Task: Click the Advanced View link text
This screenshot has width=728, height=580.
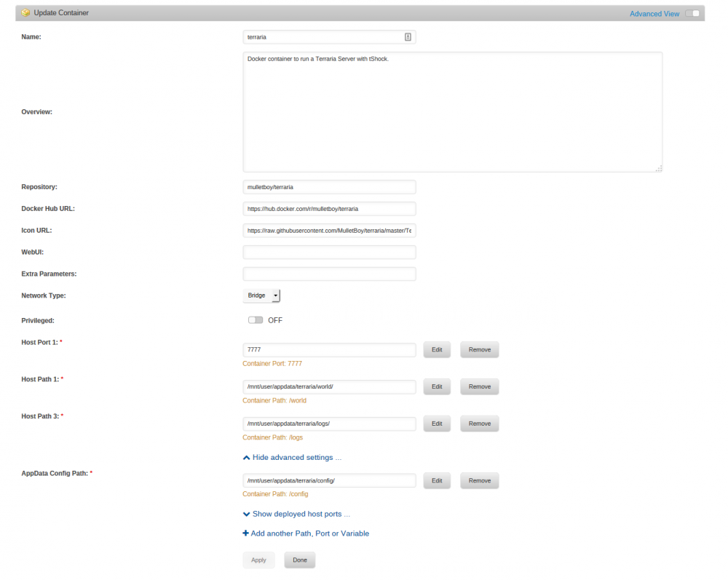Action: coord(654,14)
